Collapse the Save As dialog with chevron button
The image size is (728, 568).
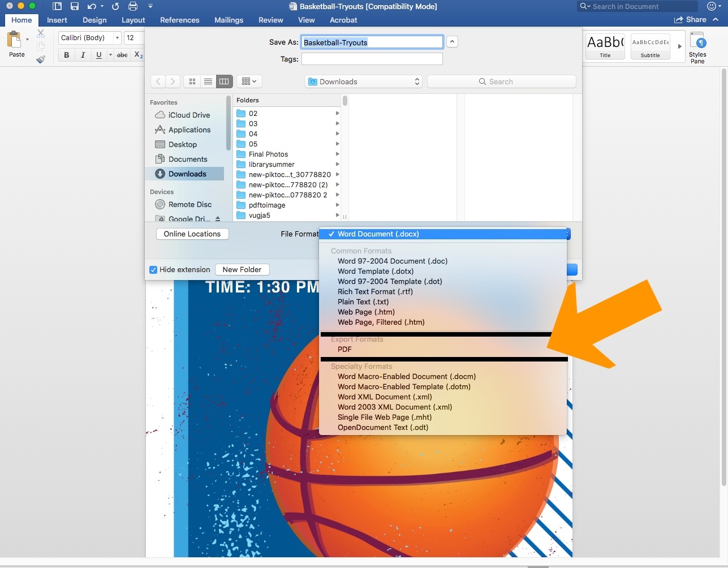(x=452, y=42)
